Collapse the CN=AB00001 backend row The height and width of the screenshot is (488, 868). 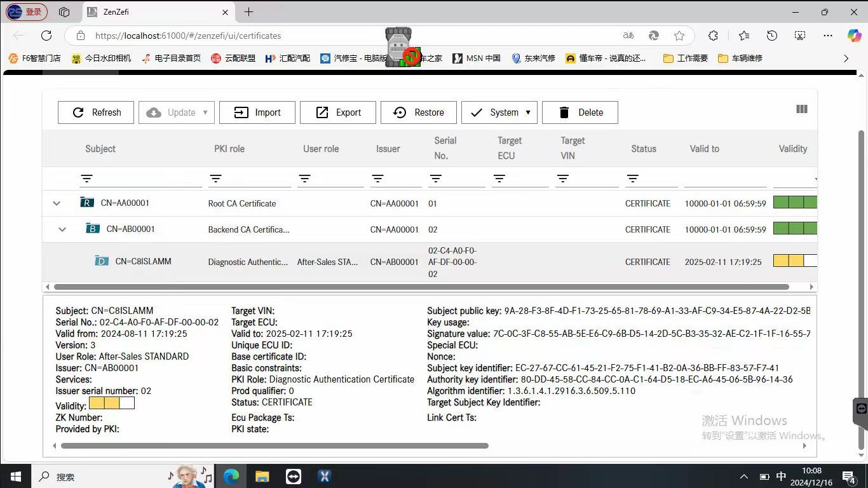coord(62,229)
